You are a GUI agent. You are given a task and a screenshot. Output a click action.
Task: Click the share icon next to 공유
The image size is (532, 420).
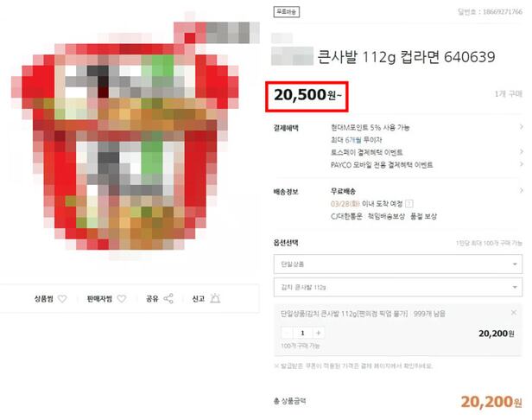pos(168,299)
